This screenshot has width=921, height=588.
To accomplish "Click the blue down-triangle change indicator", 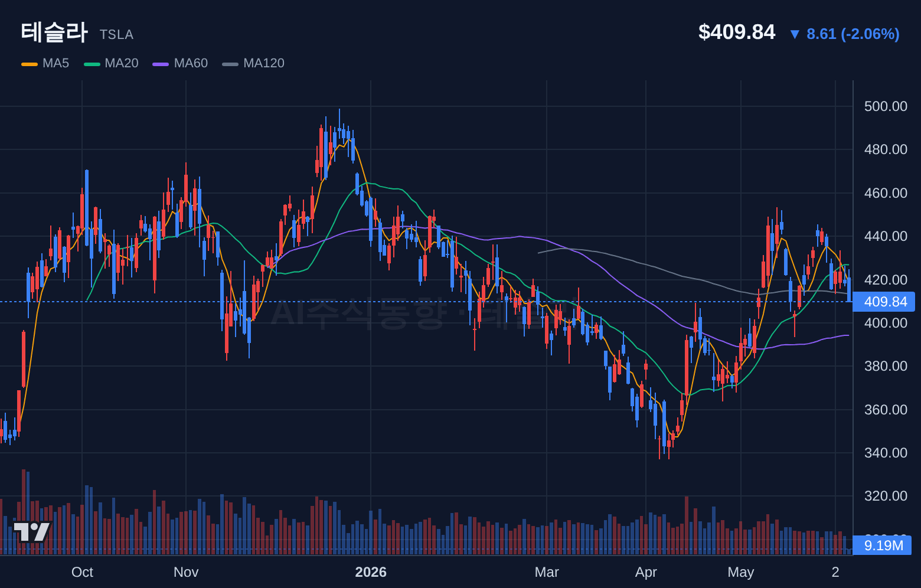I will point(795,35).
